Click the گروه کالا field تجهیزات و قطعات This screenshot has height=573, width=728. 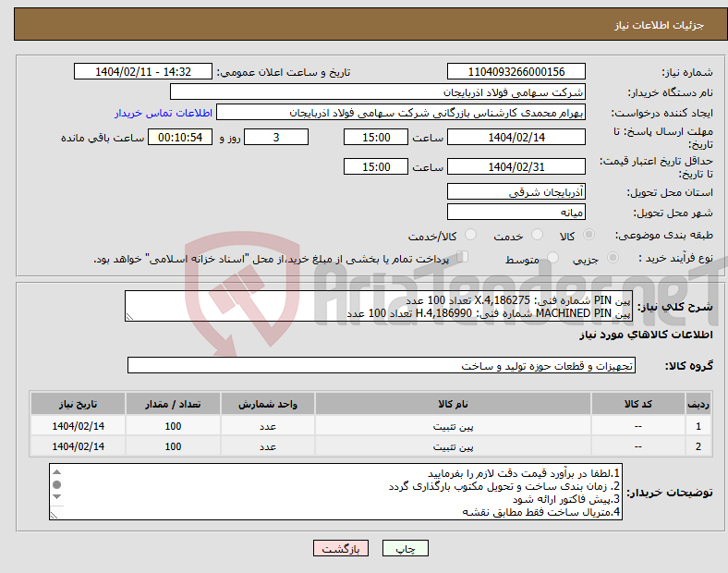(x=382, y=365)
